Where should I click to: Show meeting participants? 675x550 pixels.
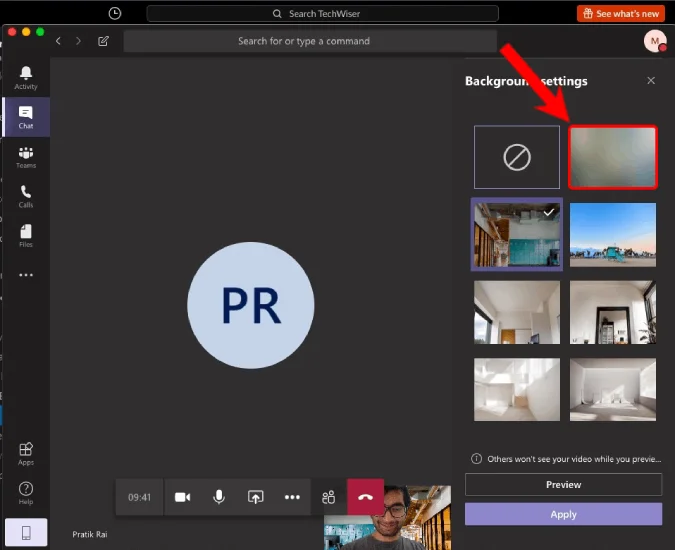(x=328, y=497)
